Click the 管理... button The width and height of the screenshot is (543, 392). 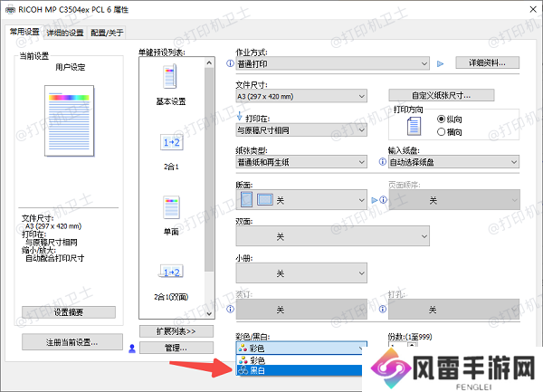point(176,348)
